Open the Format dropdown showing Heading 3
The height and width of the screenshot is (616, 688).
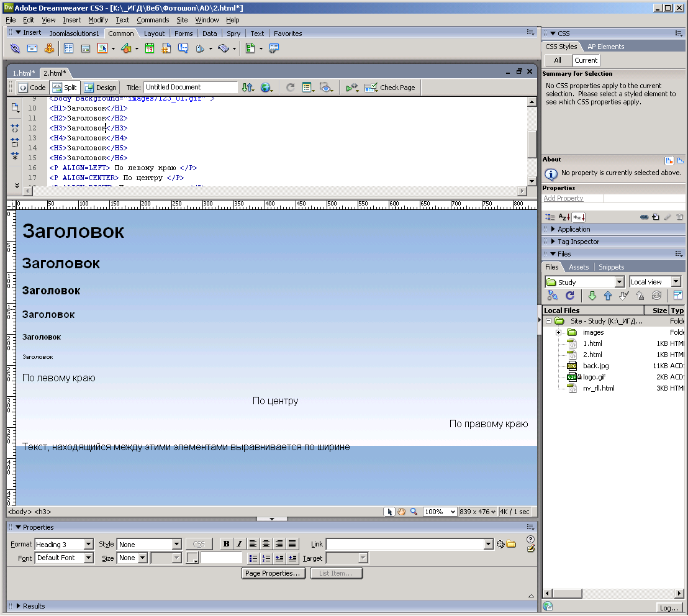[64, 545]
